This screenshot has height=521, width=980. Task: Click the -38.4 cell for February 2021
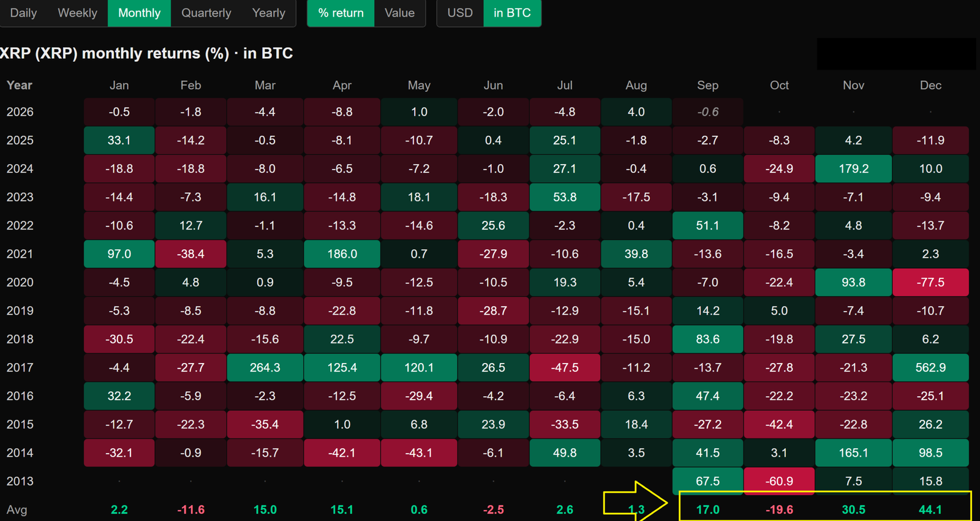pyautogui.click(x=190, y=253)
